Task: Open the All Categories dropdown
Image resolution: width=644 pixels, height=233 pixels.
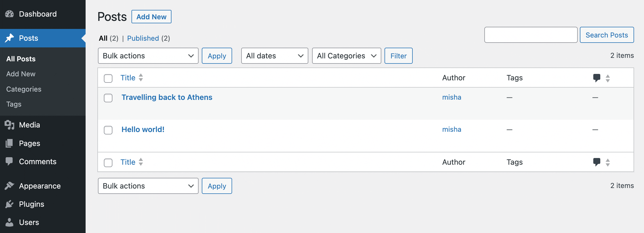Action: [x=346, y=56]
